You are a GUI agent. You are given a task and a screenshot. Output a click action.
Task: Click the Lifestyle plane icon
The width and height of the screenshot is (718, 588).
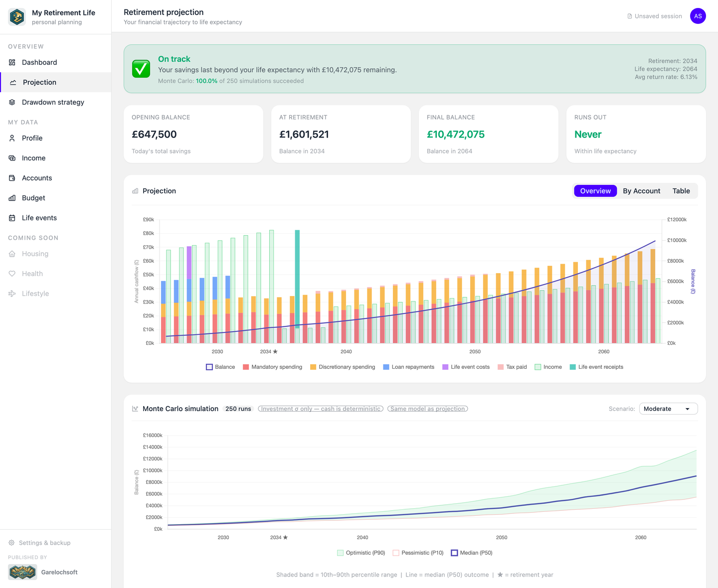[x=12, y=294]
